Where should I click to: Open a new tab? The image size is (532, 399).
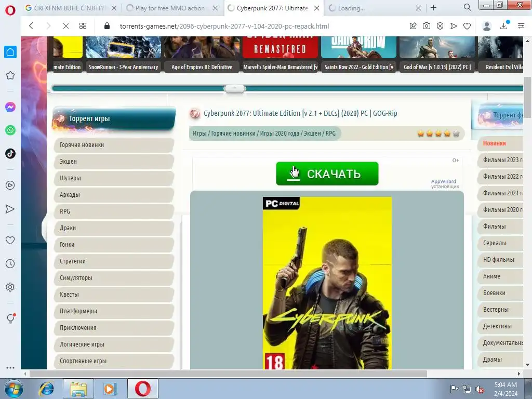[434, 7]
